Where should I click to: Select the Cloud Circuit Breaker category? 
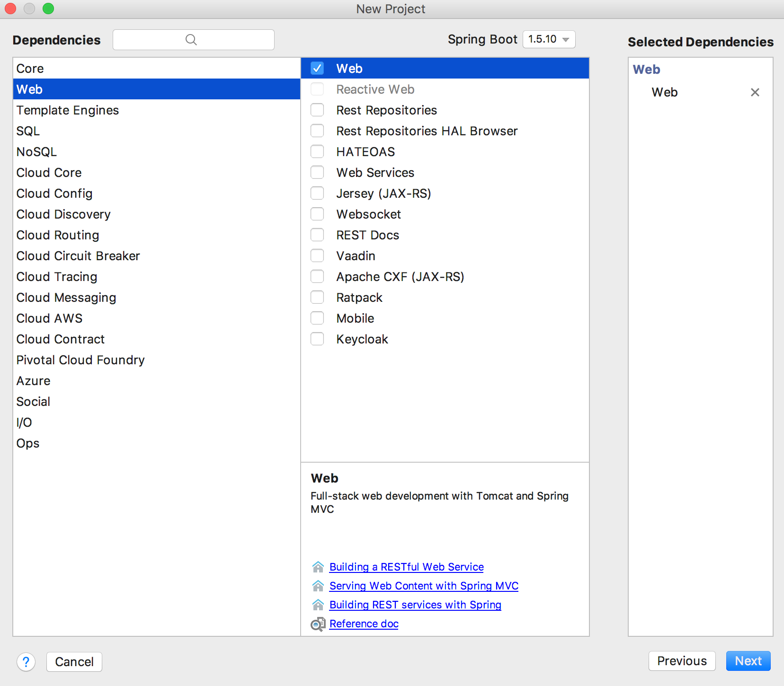157,255
